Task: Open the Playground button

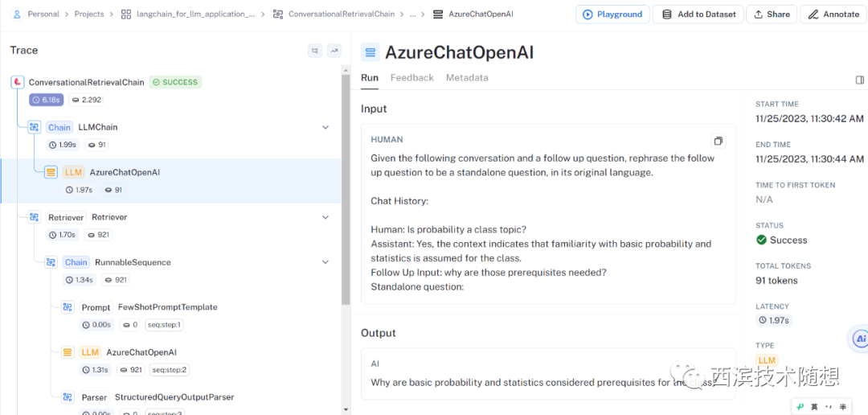Action: pos(612,14)
